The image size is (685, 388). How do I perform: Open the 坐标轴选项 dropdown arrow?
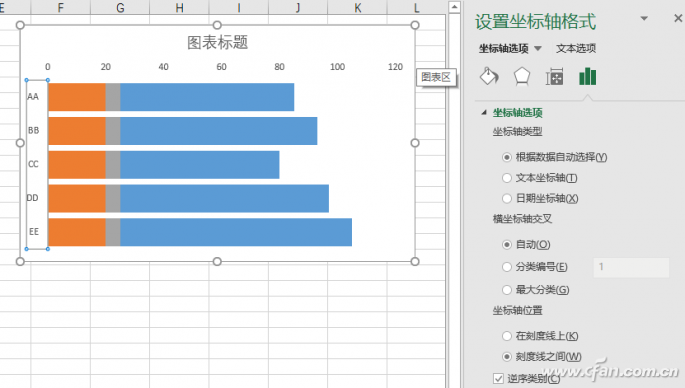click(x=538, y=48)
